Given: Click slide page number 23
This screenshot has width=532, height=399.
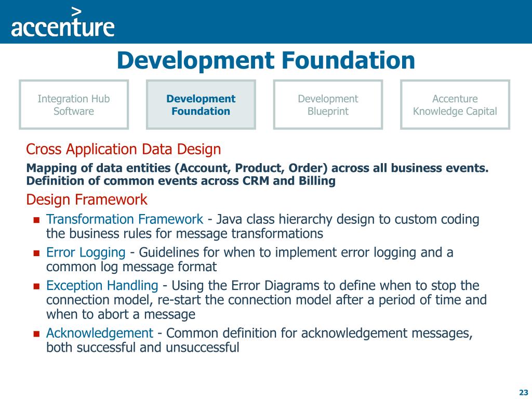Looking at the screenshot, I should pyautogui.click(x=524, y=392).
